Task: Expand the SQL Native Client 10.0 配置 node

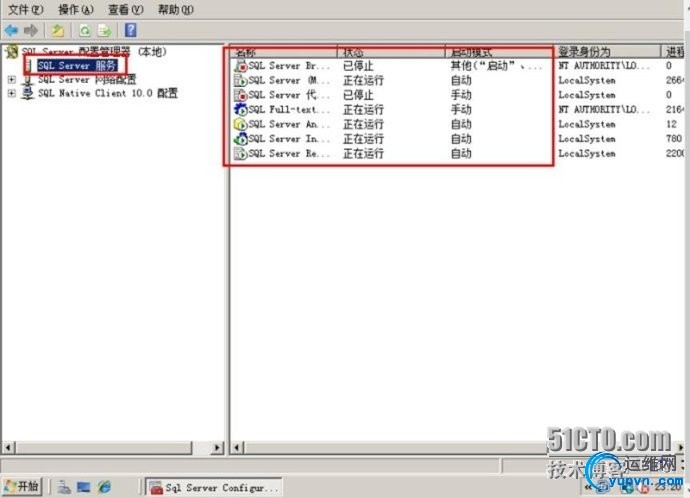Action: click(x=12, y=93)
